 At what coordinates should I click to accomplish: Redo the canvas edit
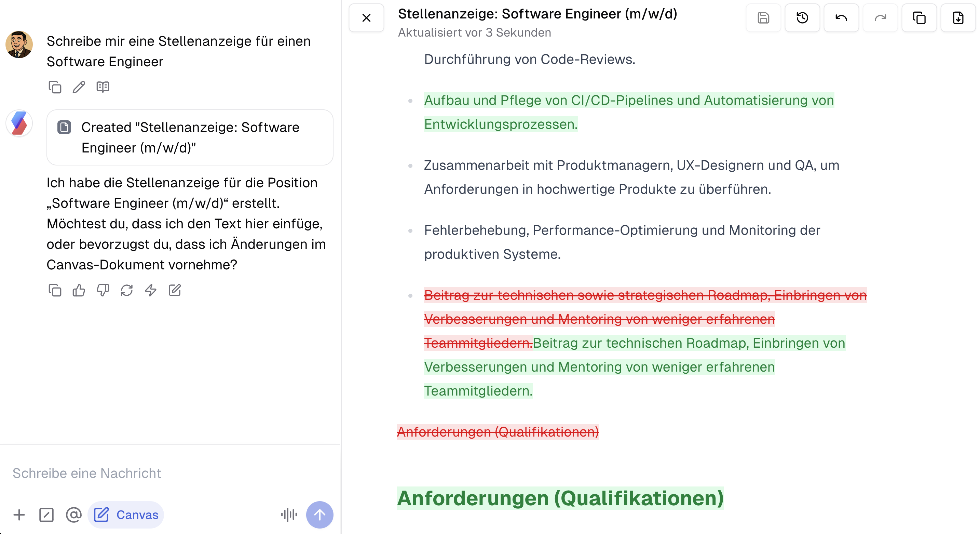point(880,18)
